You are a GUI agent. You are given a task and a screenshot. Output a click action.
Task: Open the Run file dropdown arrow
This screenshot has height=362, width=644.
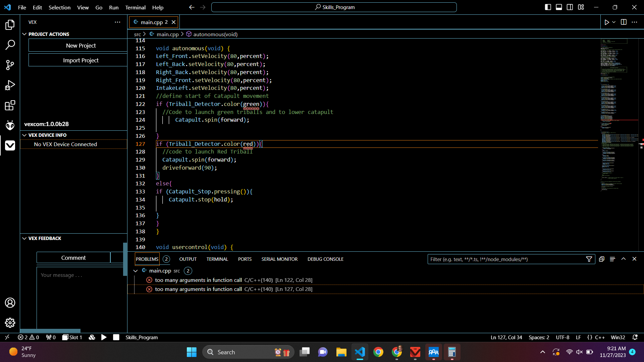coord(614,22)
